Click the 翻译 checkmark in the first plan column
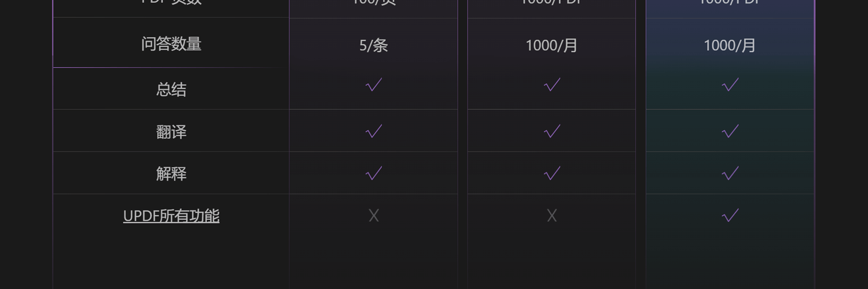 point(374,131)
